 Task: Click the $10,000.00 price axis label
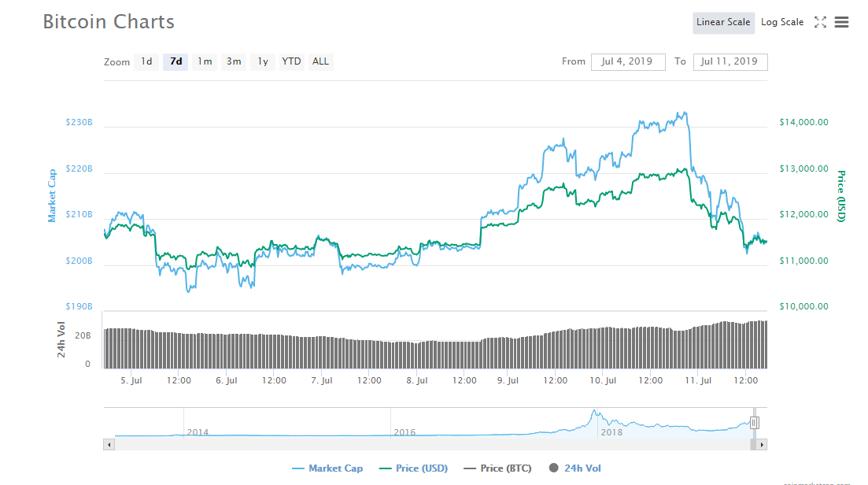(803, 307)
